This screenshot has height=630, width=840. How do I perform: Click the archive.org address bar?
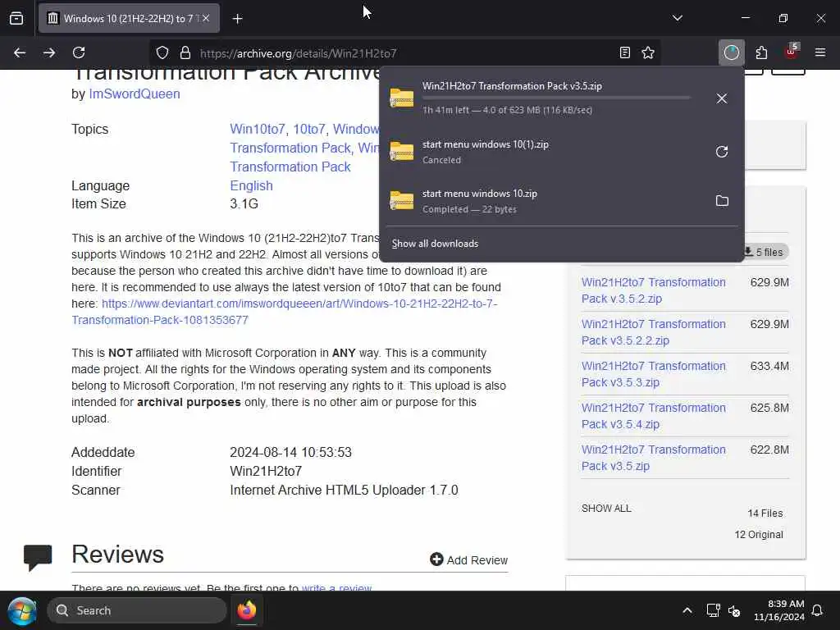pos(404,53)
